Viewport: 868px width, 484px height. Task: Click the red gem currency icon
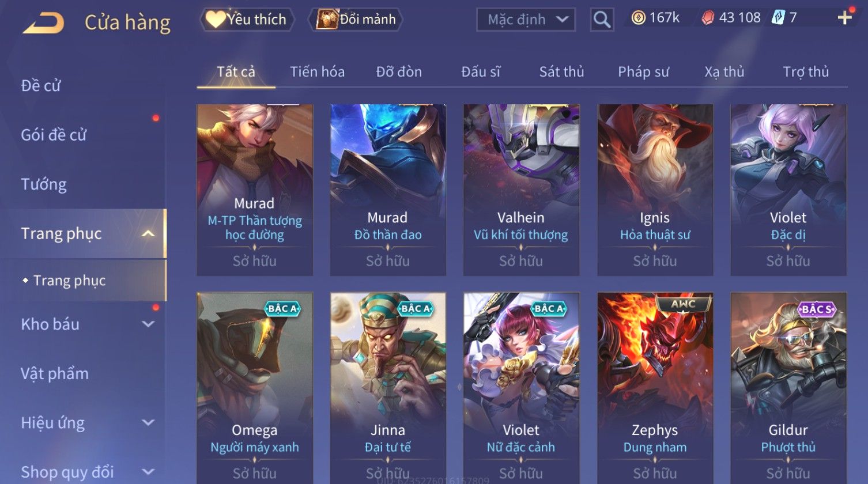coord(707,18)
